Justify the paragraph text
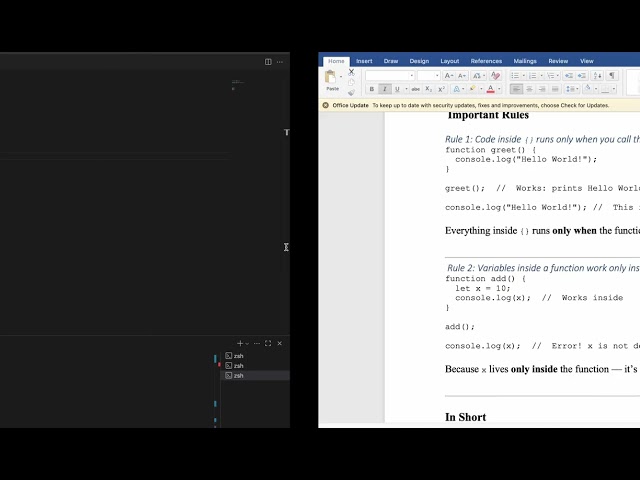 pos(555,89)
